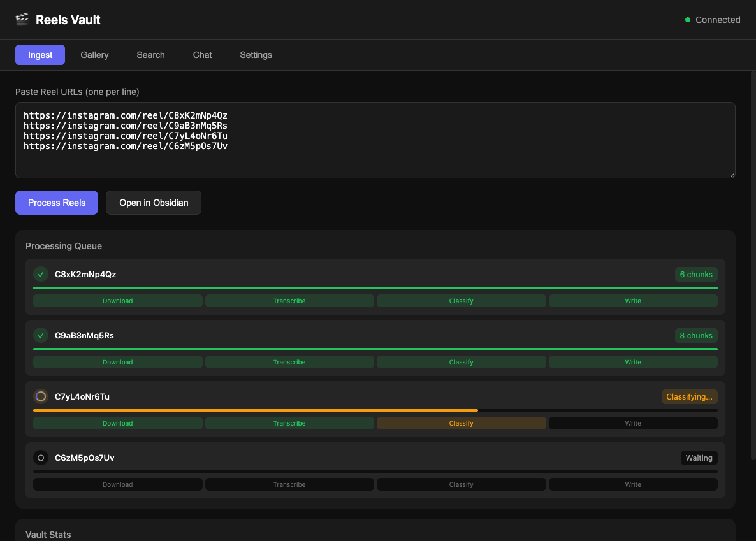
Task: Open the Settings tab
Action: [x=256, y=55]
